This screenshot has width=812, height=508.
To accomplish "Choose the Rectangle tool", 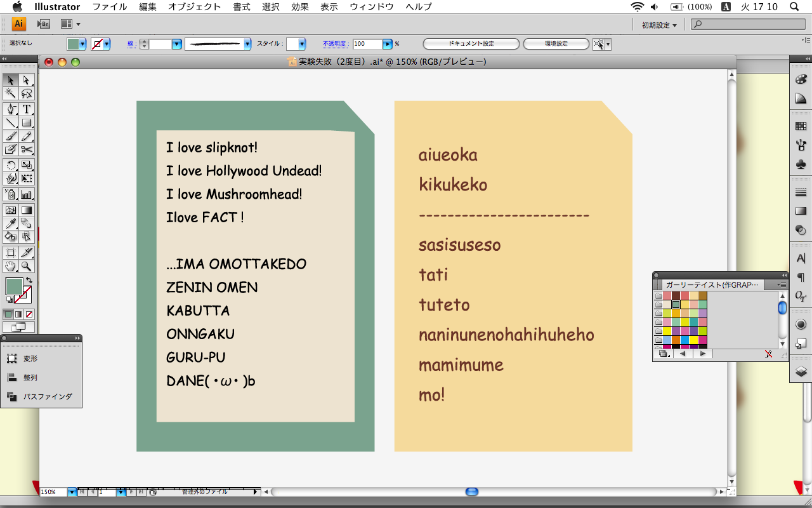I will point(26,123).
